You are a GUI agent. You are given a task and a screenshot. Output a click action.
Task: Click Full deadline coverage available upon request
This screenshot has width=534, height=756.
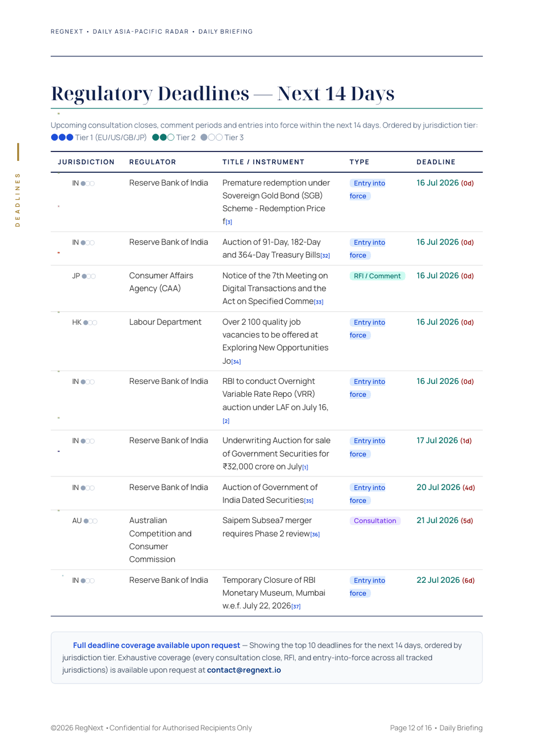[x=156, y=646]
